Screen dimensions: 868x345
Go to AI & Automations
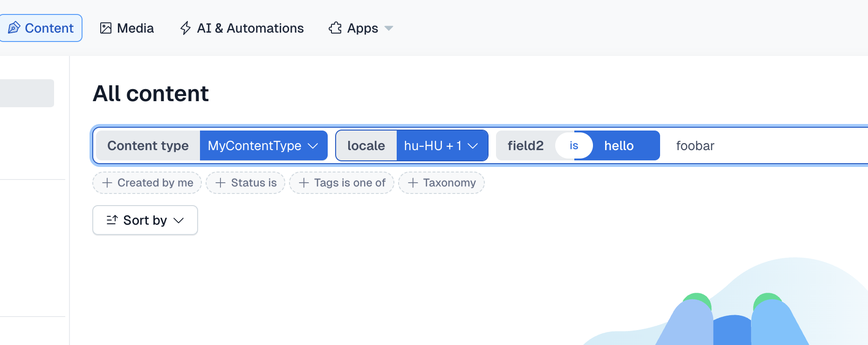(241, 28)
